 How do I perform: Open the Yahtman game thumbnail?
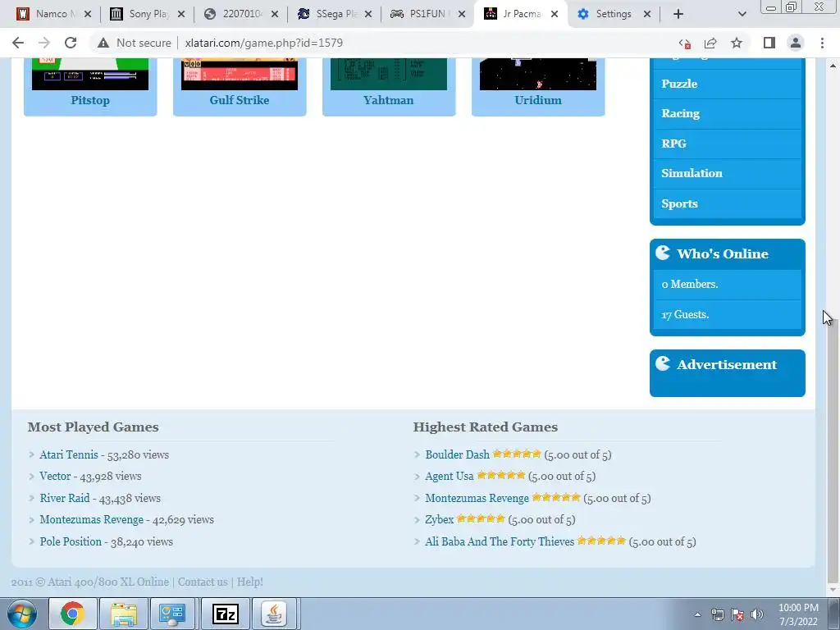[x=388, y=74]
